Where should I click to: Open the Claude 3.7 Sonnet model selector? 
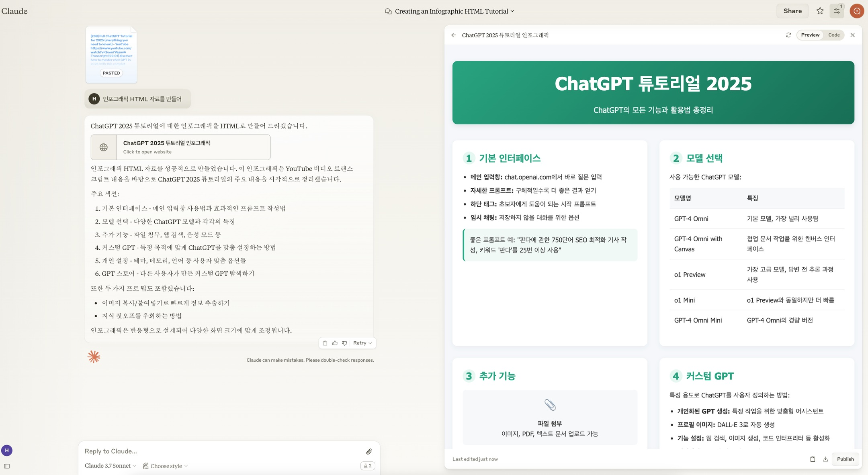[x=111, y=466]
